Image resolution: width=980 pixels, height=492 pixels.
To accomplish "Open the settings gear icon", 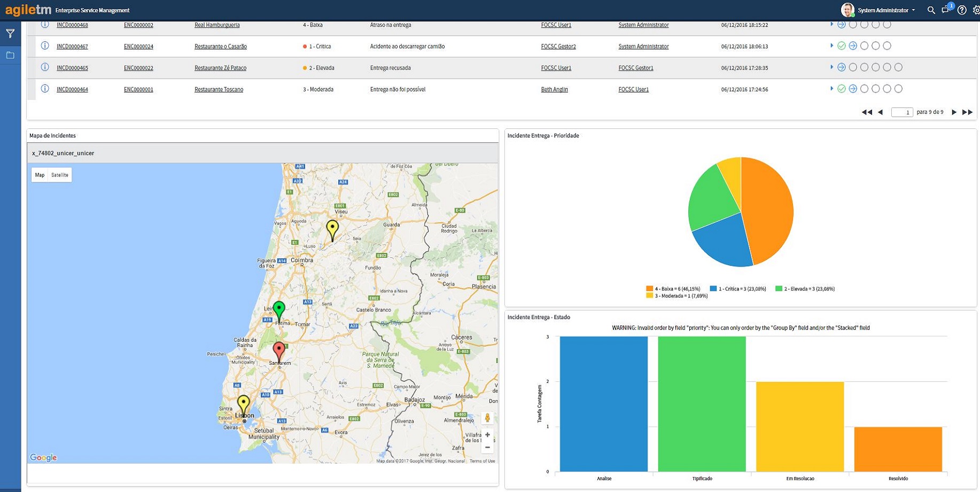I will [x=976, y=10].
